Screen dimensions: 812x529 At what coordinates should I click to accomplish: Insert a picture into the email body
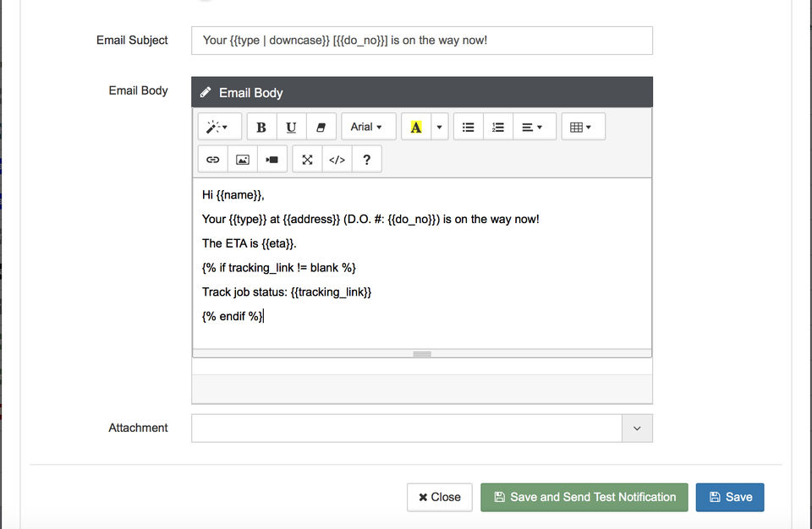(x=243, y=159)
